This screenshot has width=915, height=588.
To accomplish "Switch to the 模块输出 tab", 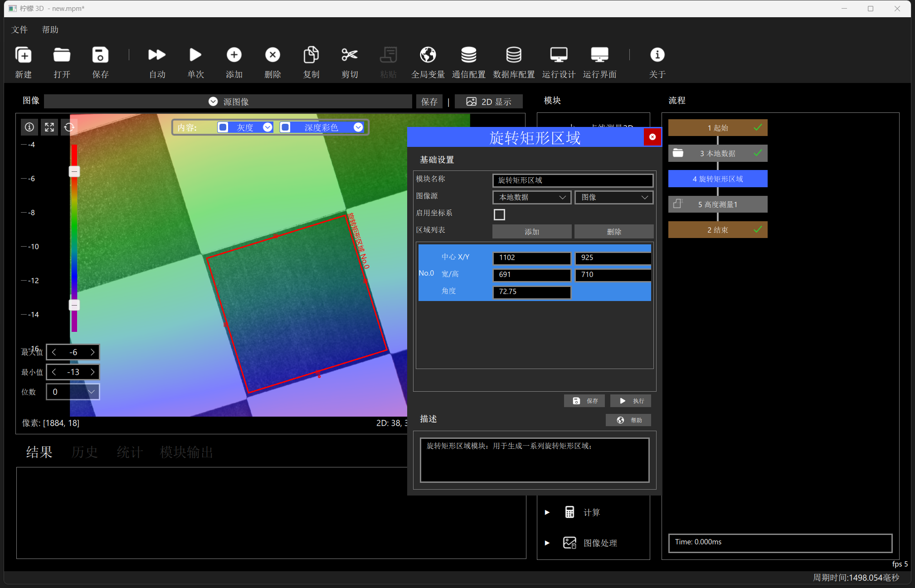I will tap(186, 452).
